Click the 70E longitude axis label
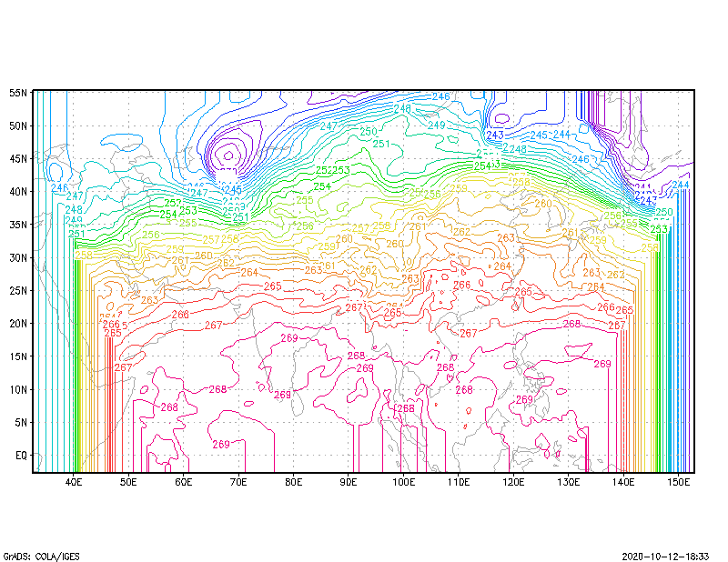 pos(238,482)
